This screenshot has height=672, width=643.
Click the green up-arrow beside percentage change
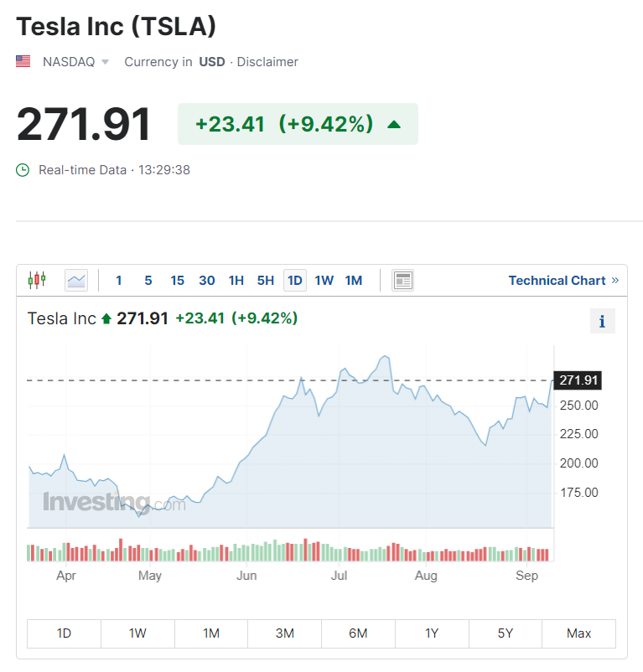click(394, 125)
